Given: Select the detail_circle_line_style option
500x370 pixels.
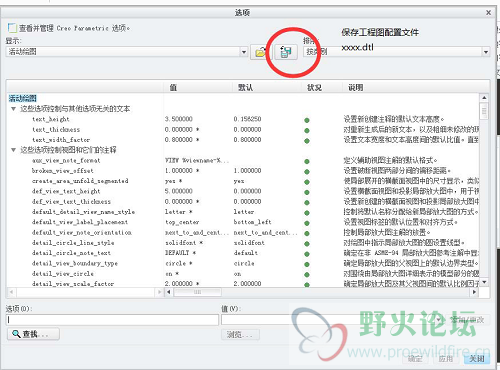Looking at the screenshot, I should point(73,243).
